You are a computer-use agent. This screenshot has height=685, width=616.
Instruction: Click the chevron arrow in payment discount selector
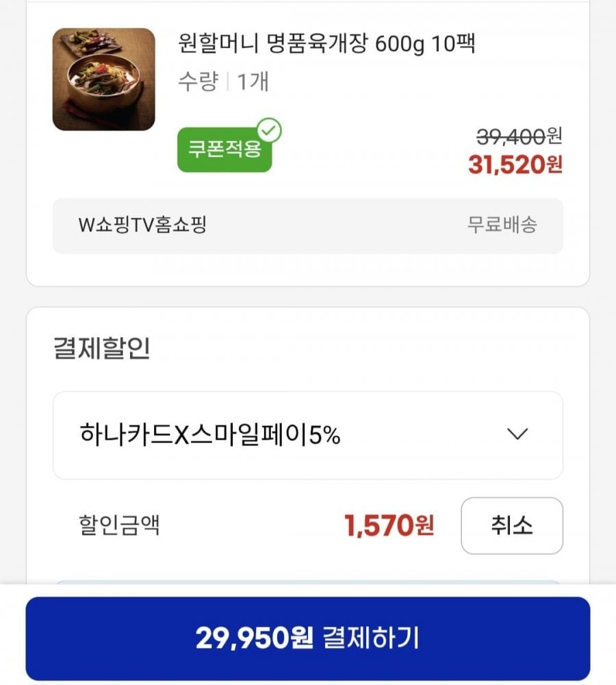pos(517,434)
